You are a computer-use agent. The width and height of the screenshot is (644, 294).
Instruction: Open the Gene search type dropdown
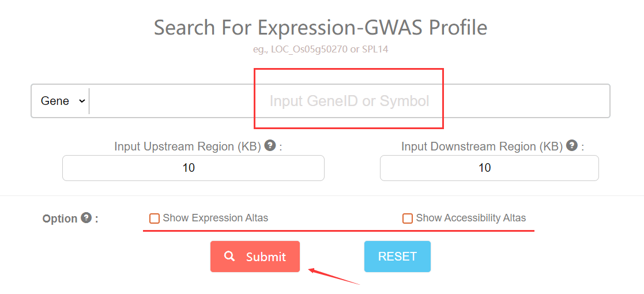tap(62, 101)
